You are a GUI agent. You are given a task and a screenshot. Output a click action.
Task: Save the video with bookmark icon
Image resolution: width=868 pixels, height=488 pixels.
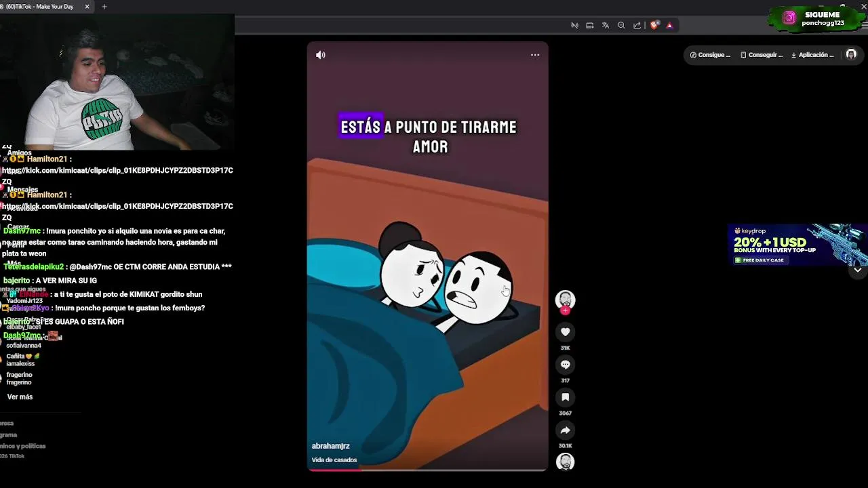[565, 397]
